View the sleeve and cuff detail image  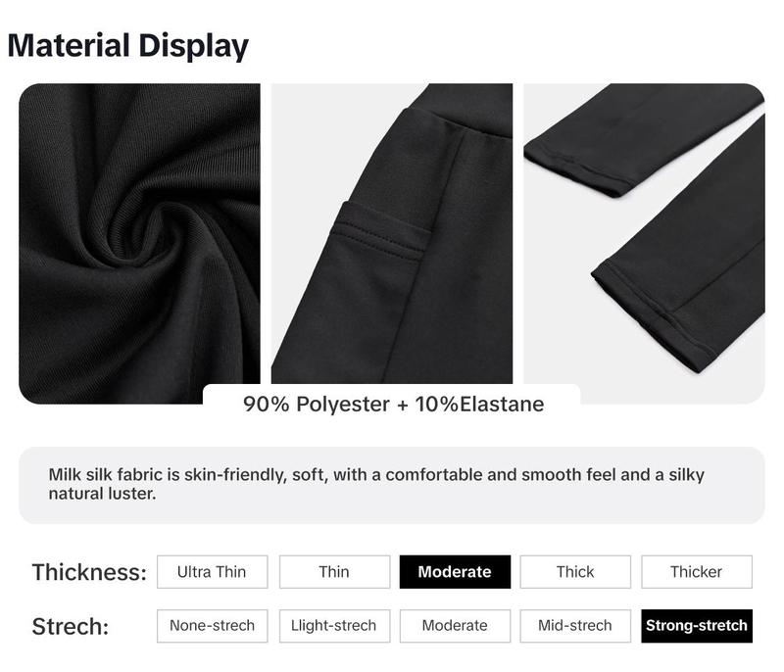644,243
